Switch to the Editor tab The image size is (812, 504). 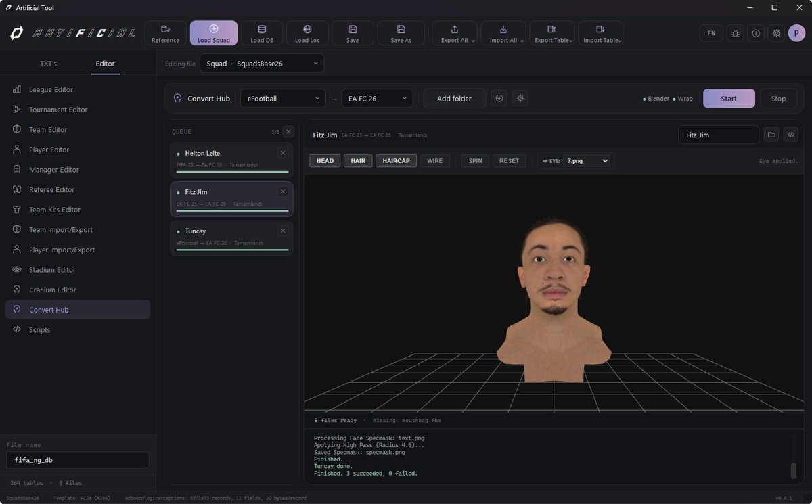tap(105, 64)
